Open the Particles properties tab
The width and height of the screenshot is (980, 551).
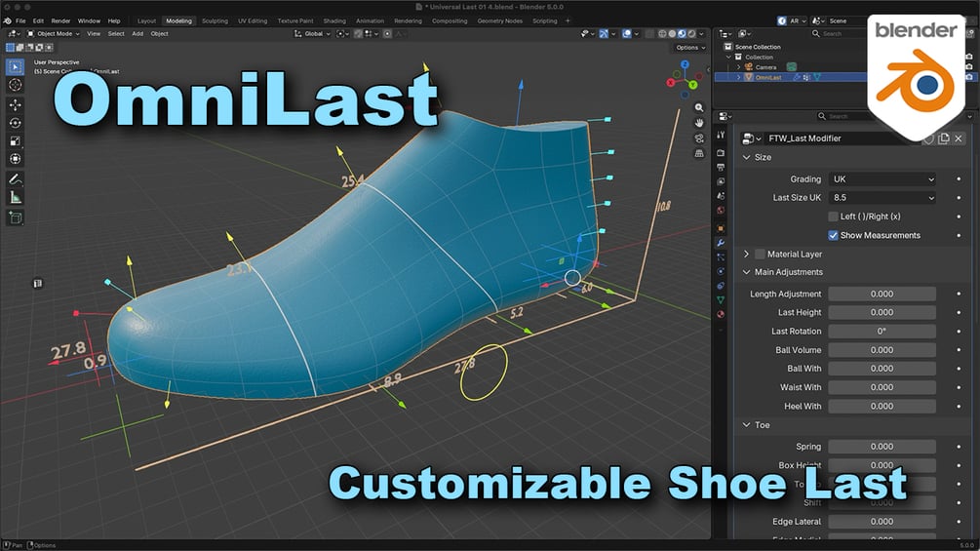[721, 257]
